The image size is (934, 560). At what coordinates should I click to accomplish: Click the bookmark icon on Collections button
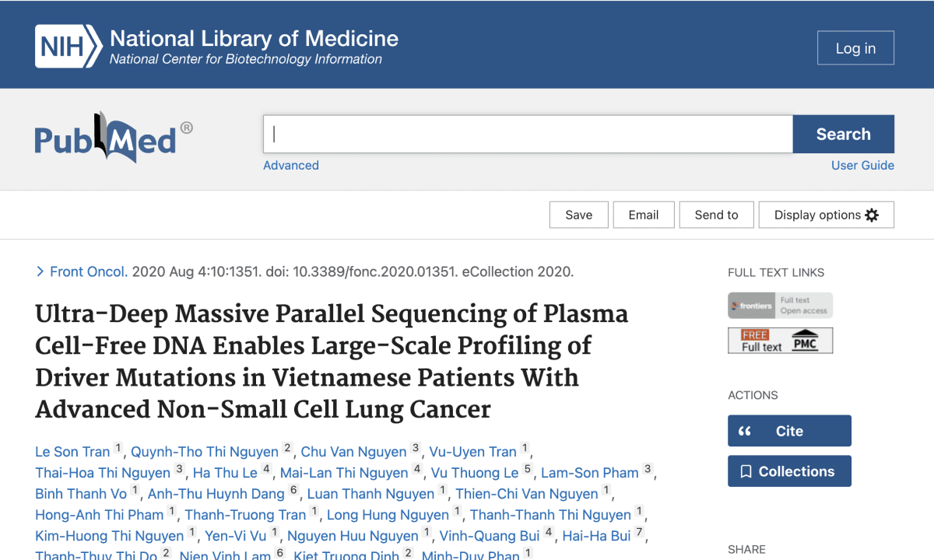[x=746, y=471]
